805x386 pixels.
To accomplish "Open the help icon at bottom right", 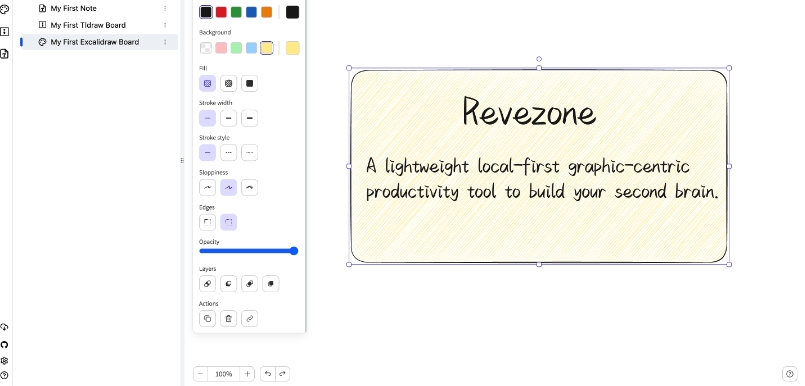I will (x=790, y=374).
